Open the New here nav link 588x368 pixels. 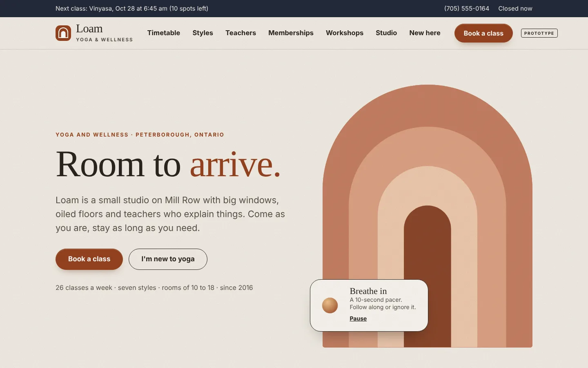[425, 33]
